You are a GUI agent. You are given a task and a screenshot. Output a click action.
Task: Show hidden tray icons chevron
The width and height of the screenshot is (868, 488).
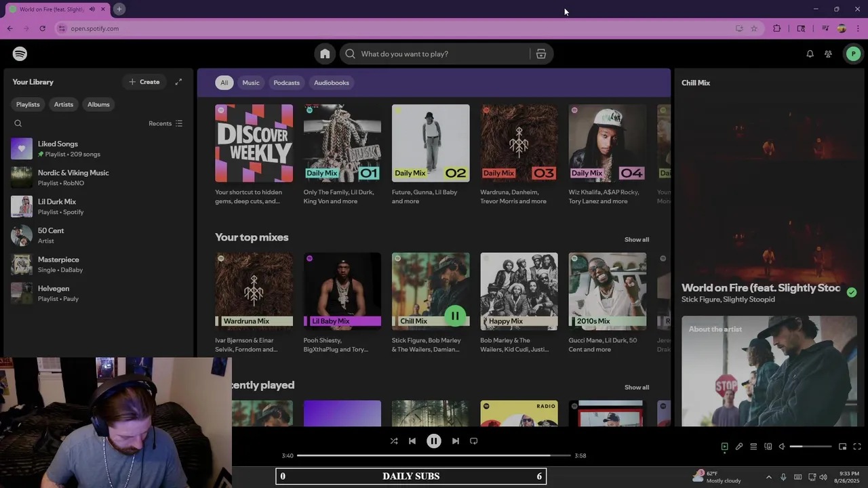click(768, 477)
